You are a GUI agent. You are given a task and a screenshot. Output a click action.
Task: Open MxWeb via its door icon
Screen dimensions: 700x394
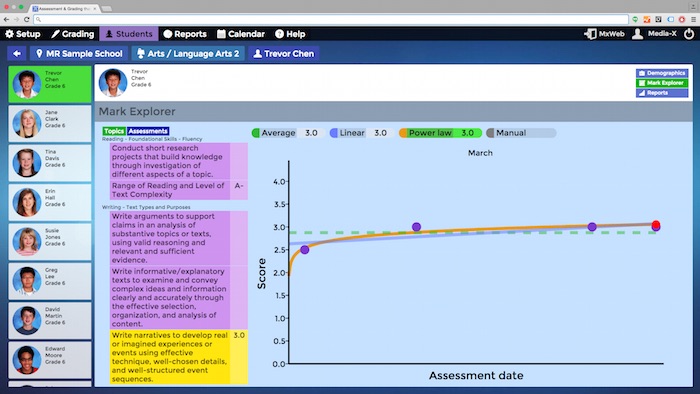click(x=590, y=34)
